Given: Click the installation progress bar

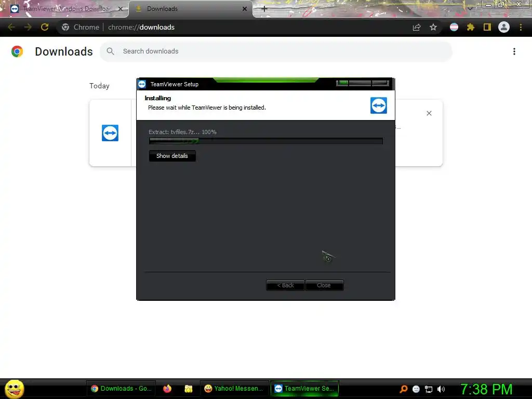Looking at the screenshot, I should (x=266, y=141).
